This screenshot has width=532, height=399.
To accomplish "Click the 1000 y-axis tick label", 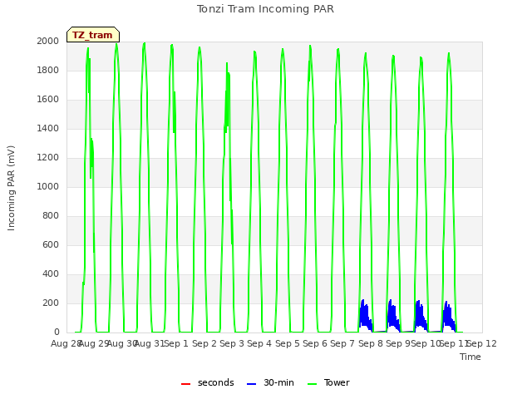I will coord(48,186).
